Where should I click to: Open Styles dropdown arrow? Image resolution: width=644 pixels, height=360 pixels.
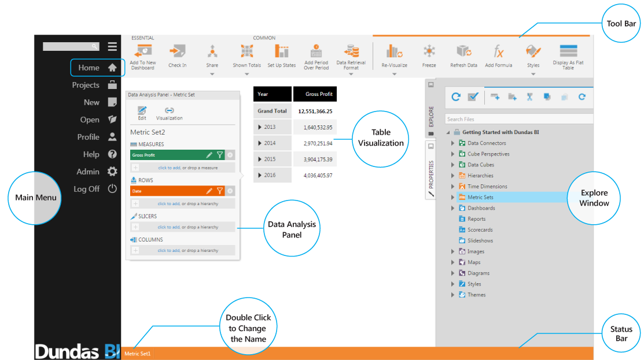tap(533, 74)
